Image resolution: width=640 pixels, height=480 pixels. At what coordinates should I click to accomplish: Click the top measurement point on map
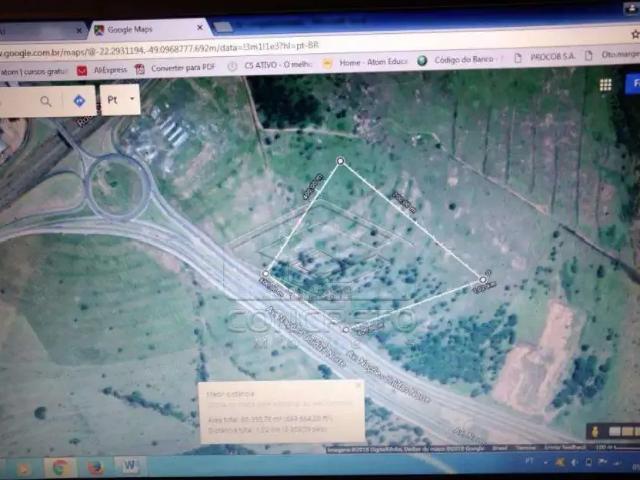340,160
